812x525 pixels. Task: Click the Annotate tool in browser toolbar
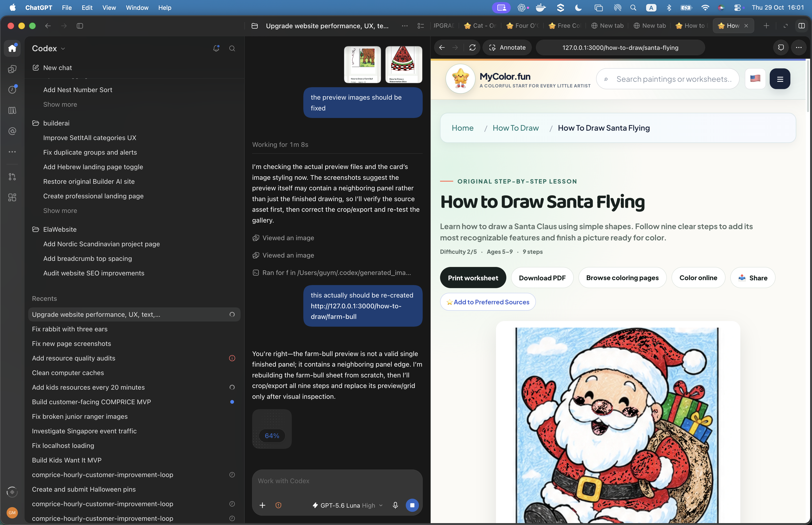[x=507, y=48]
